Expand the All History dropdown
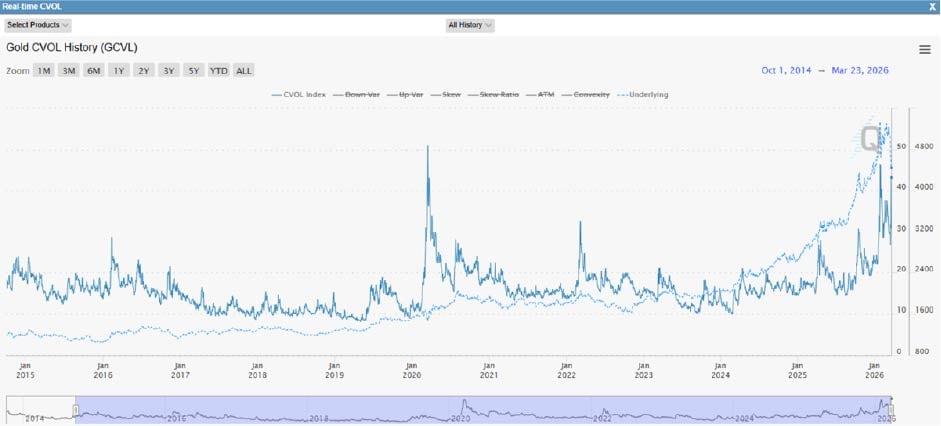The image size is (941, 426). click(469, 25)
